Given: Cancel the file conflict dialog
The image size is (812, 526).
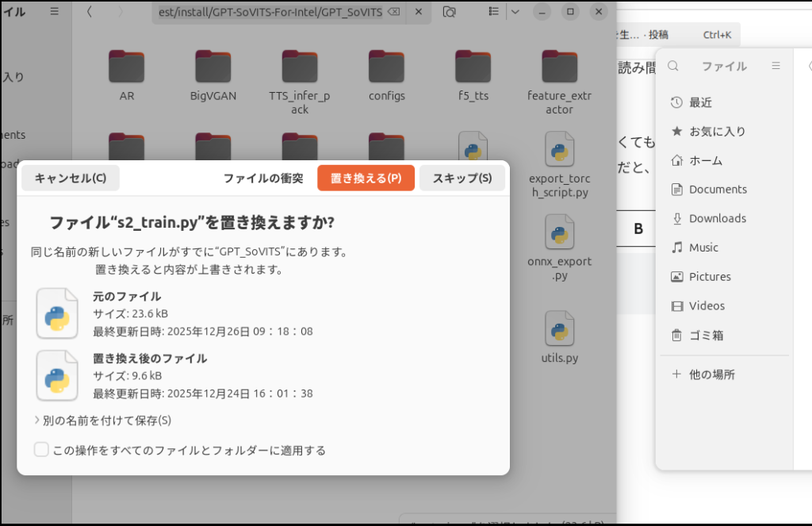Looking at the screenshot, I should 71,179.
